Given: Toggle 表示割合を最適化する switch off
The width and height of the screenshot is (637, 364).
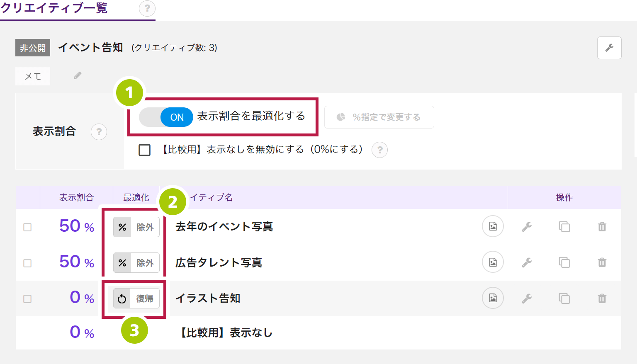Looking at the screenshot, I should tap(166, 117).
